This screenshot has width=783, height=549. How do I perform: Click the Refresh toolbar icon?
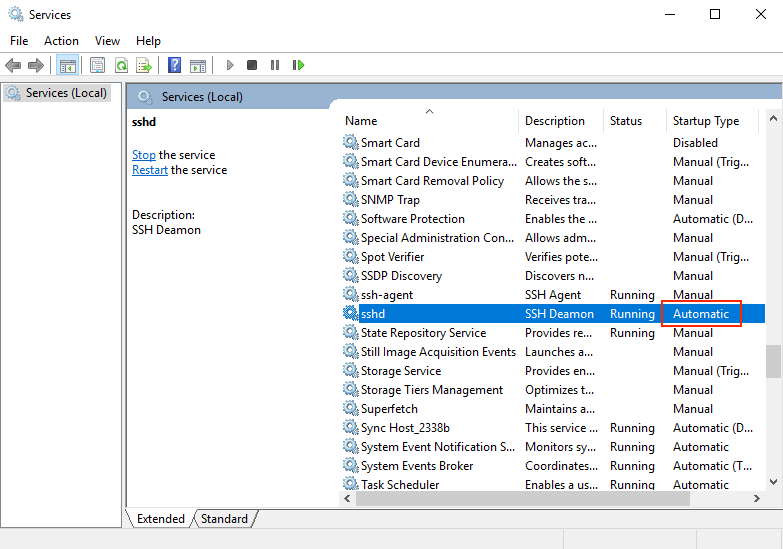tap(121, 66)
